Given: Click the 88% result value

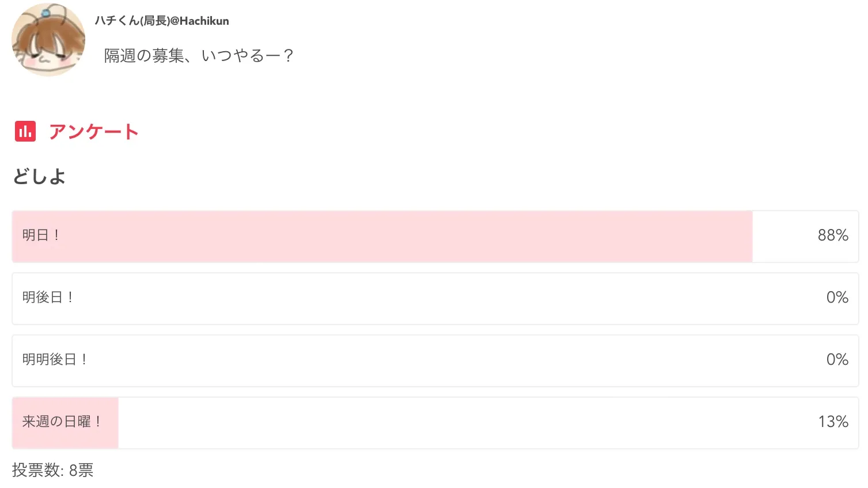Looking at the screenshot, I should (x=832, y=235).
